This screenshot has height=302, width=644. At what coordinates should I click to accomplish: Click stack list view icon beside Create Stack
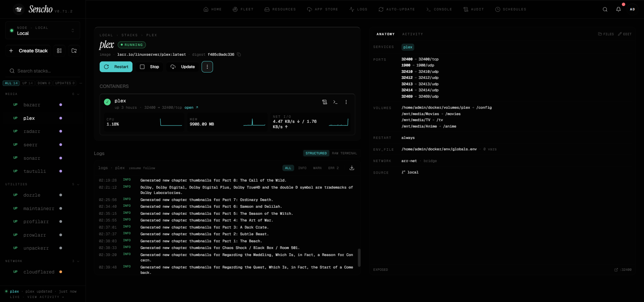pos(59,51)
